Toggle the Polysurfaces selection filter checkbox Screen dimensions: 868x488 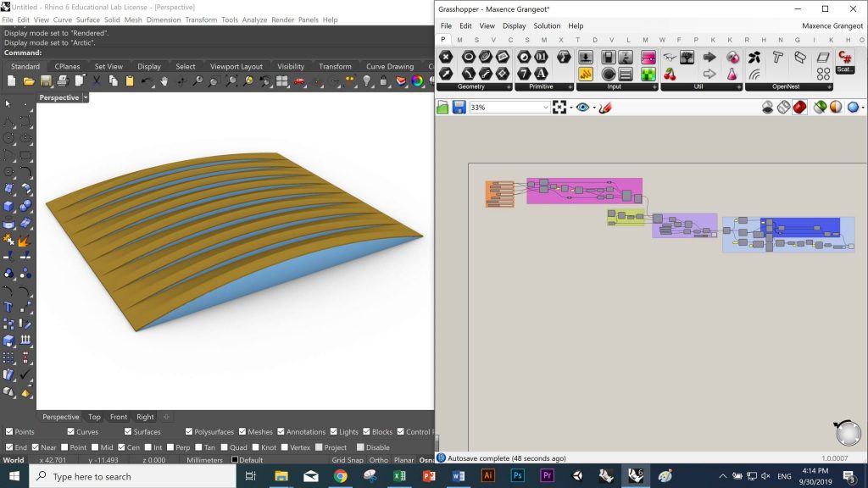pos(187,432)
